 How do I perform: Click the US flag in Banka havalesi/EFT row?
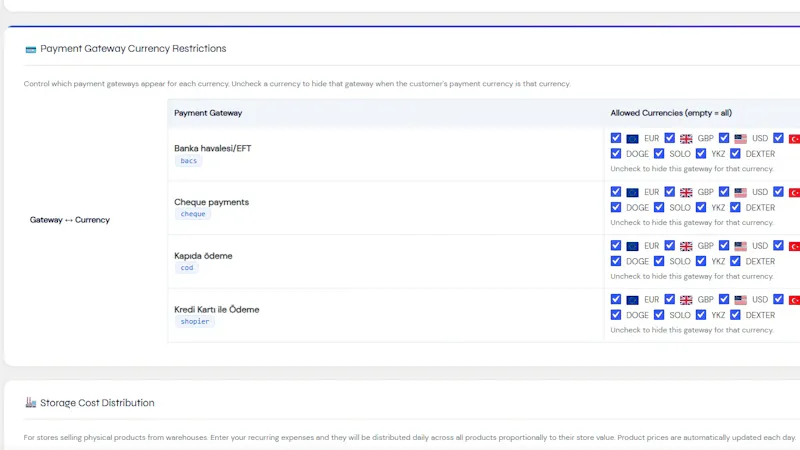pyautogui.click(x=740, y=139)
